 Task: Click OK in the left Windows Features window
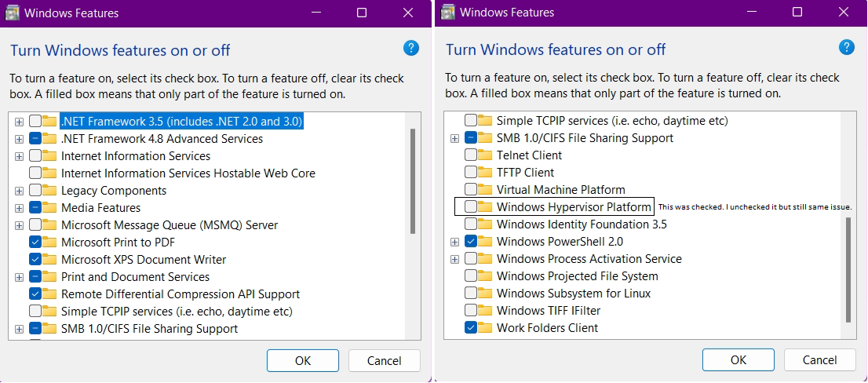click(x=303, y=360)
